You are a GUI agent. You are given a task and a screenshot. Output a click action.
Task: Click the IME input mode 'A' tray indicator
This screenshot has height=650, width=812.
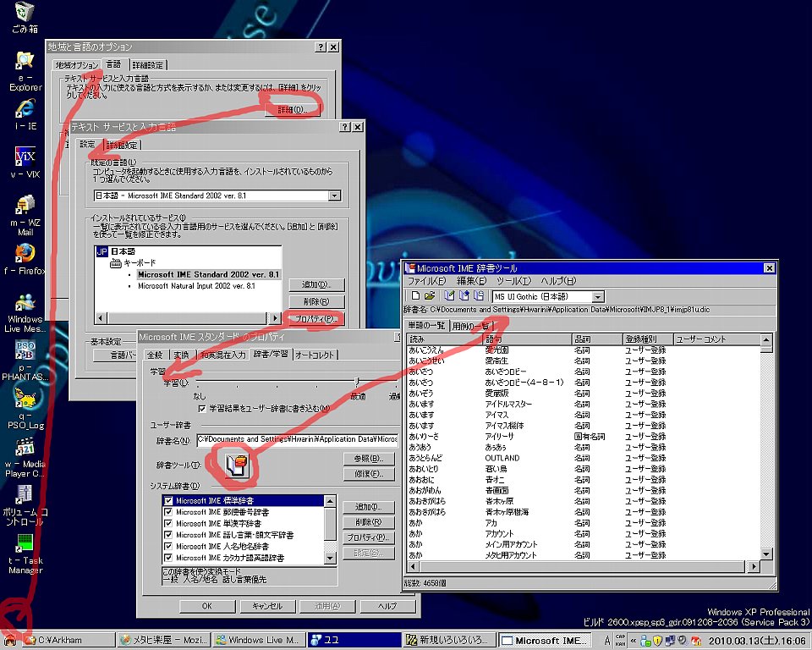click(x=607, y=641)
